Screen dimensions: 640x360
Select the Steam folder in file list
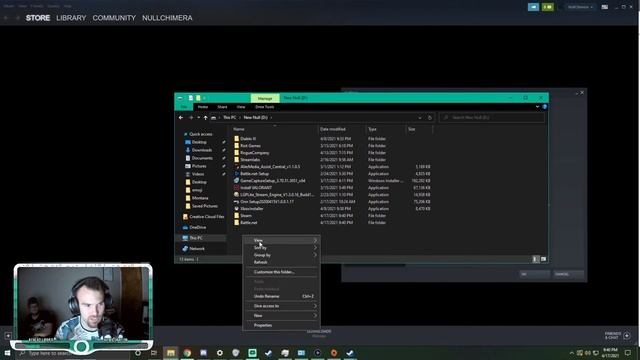point(246,216)
